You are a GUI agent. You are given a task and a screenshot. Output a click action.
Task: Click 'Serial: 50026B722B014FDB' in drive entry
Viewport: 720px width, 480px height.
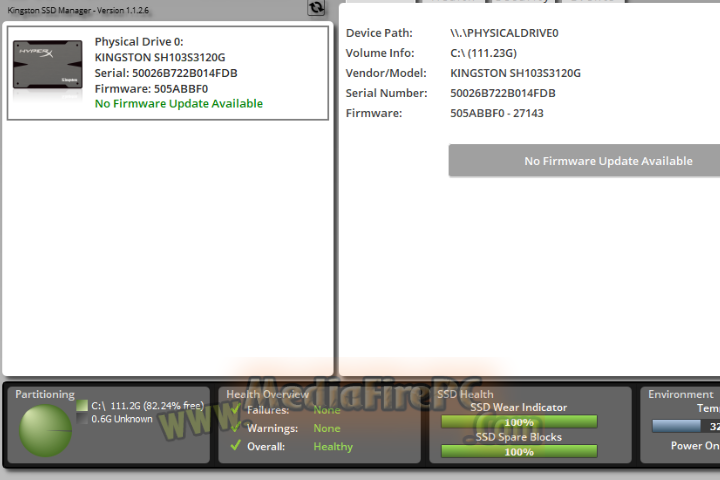pyautogui.click(x=166, y=73)
